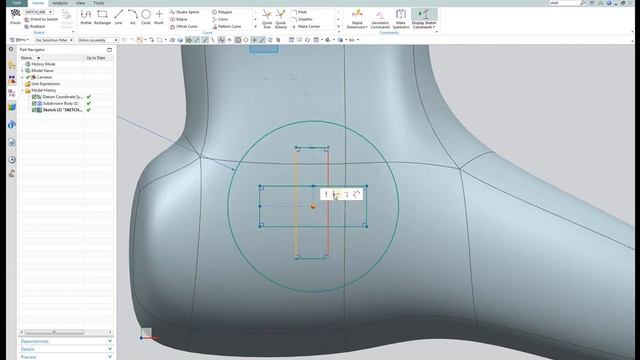
Task: Click the Reattach sketch command
Action: click(x=35, y=27)
